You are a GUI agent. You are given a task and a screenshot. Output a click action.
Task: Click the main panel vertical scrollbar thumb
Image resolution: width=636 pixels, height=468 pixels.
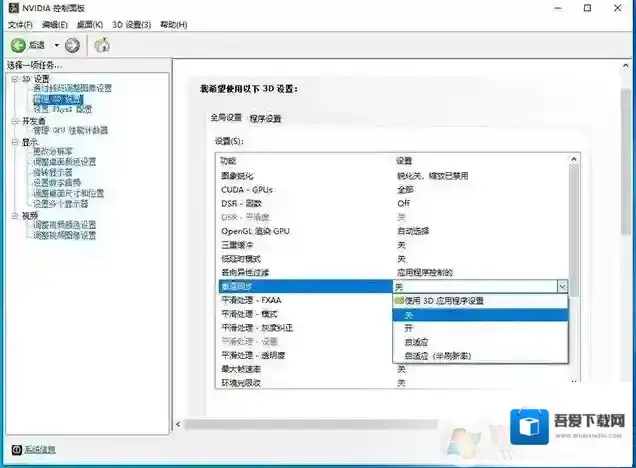click(626, 161)
